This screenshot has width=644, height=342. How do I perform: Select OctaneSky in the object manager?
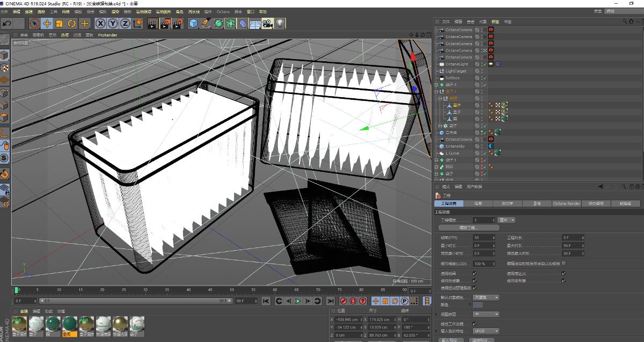point(455,146)
